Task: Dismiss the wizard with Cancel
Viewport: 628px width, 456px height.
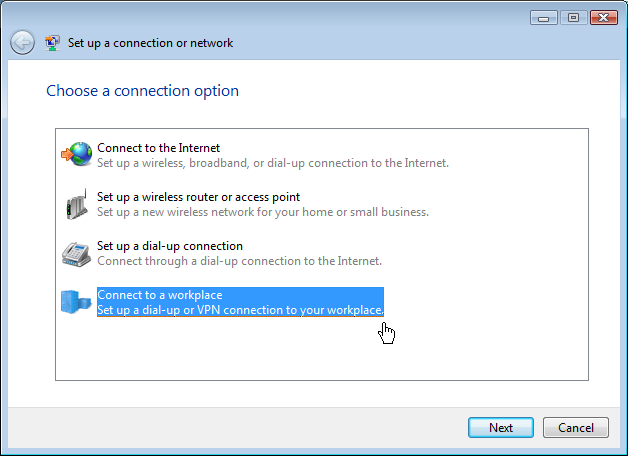Action: tap(576, 428)
